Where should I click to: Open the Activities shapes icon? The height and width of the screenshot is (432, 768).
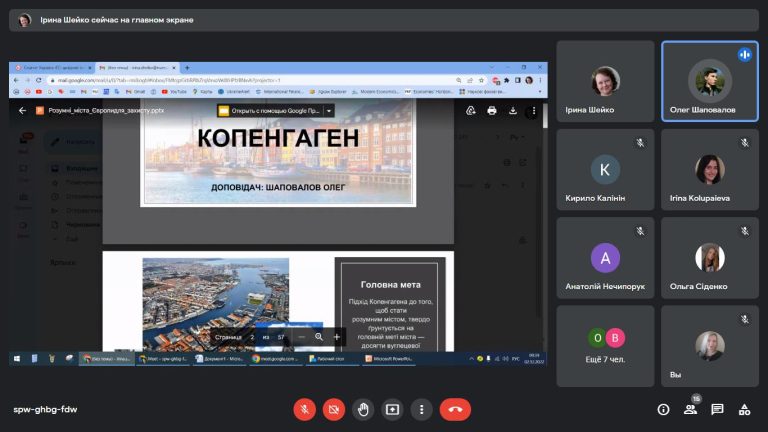coord(744,409)
